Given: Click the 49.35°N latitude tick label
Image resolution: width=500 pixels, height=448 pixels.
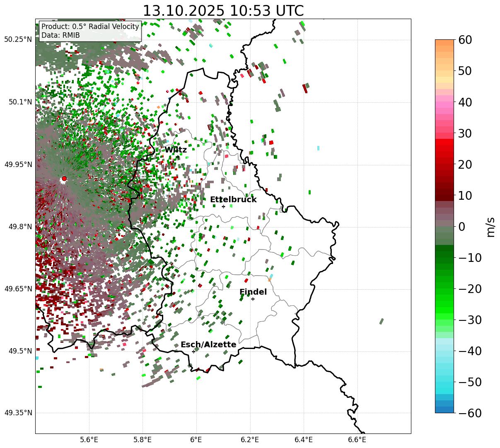Looking at the screenshot, I should coord(18,413).
